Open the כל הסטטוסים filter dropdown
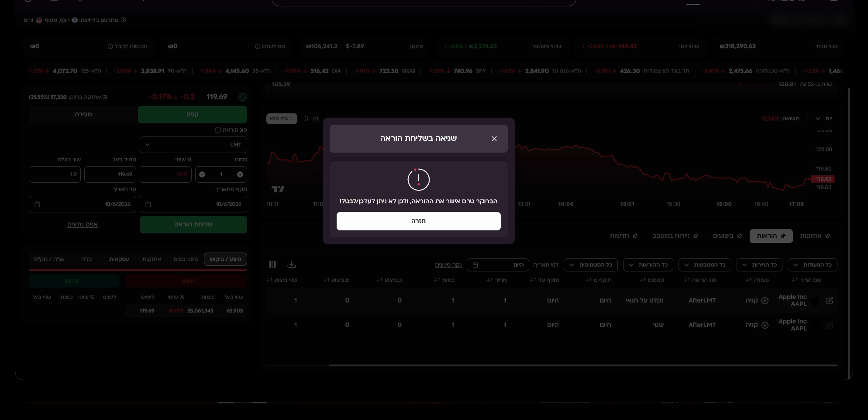 click(x=591, y=265)
